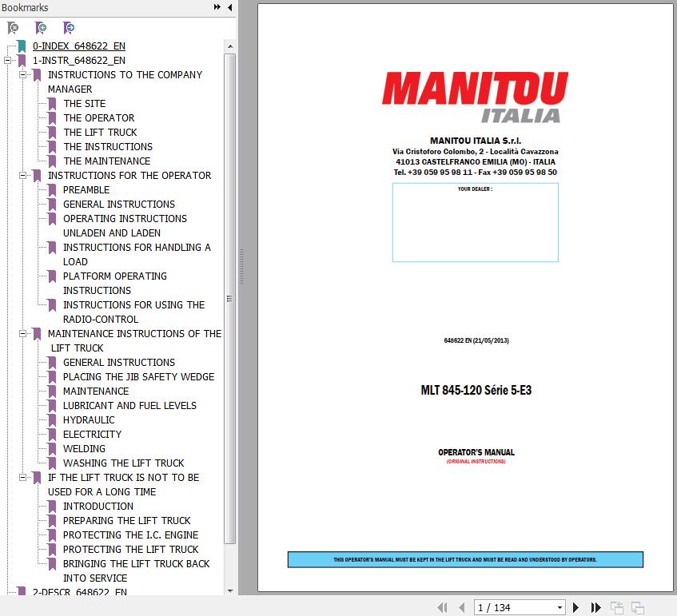The image size is (677, 616).
Task: Open INSTRUCTIONS FOR USING THE RADIO-CONTROL bookmark
Action: click(133, 312)
